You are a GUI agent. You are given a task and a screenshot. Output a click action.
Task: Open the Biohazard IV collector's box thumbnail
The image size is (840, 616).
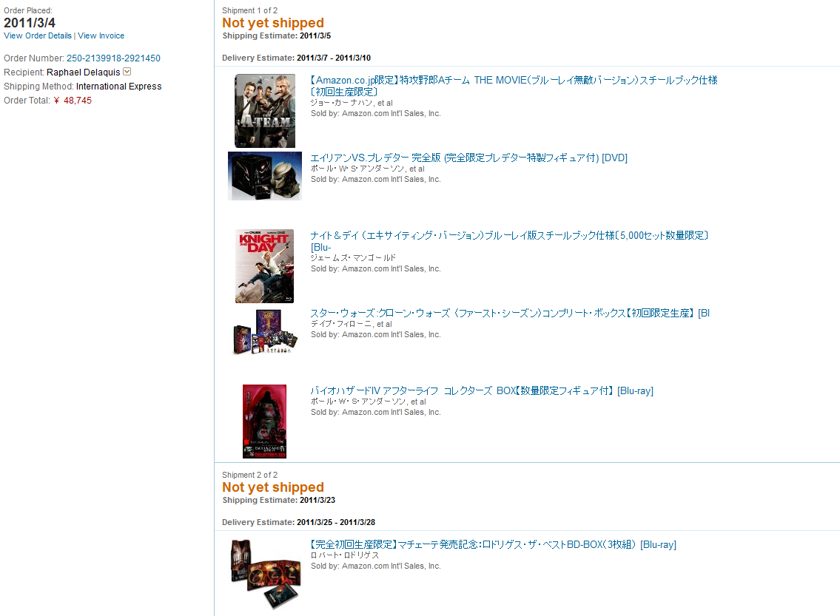[265, 422]
